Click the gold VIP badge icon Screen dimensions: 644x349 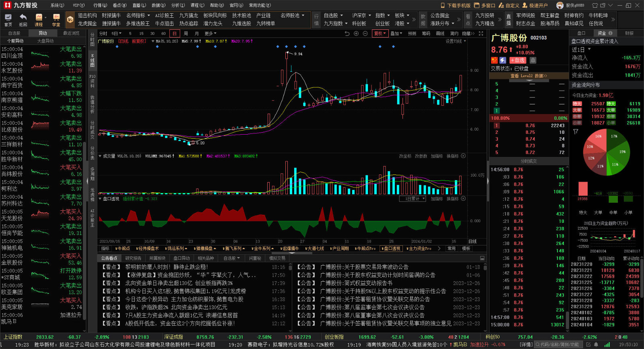tap(70, 19)
